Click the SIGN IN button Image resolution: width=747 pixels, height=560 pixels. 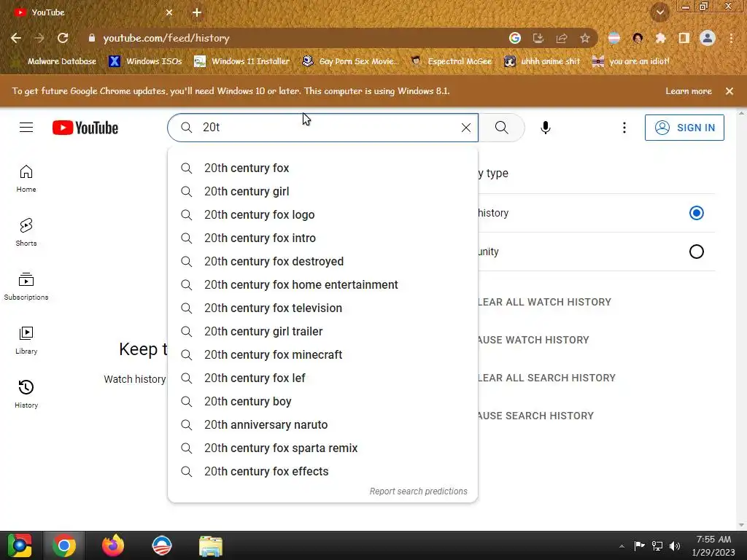[x=684, y=128]
